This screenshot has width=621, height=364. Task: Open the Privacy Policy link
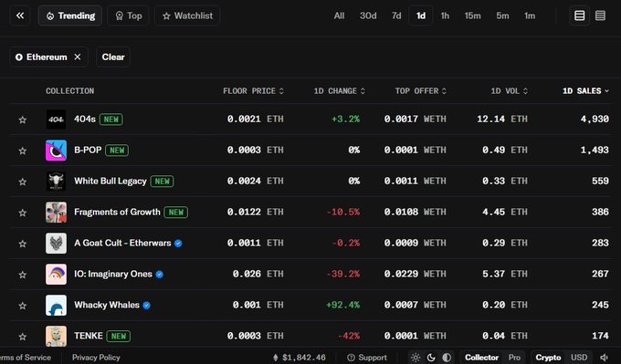(96, 358)
